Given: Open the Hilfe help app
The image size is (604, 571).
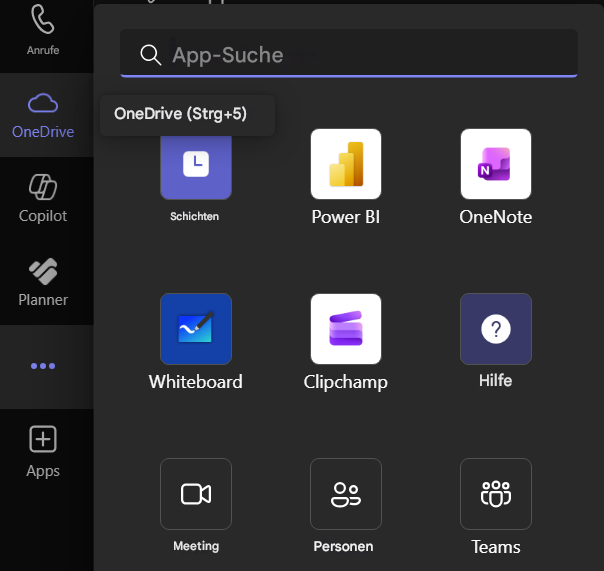Looking at the screenshot, I should [496, 329].
